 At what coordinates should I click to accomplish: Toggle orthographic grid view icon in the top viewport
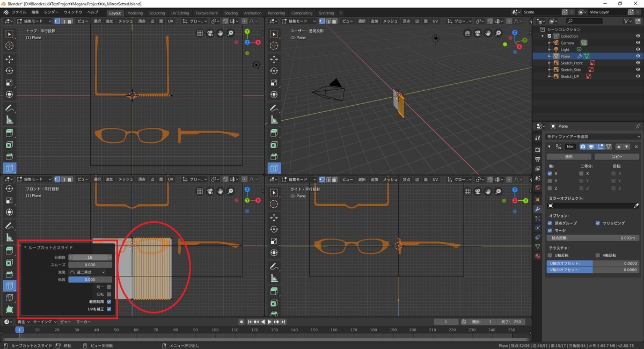tap(200, 33)
